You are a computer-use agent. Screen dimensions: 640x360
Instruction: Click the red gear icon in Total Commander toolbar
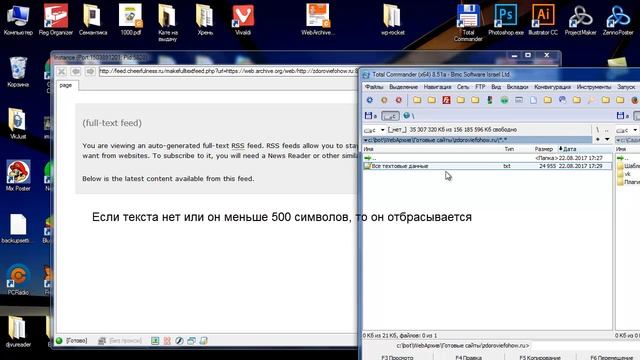coord(399,100)
